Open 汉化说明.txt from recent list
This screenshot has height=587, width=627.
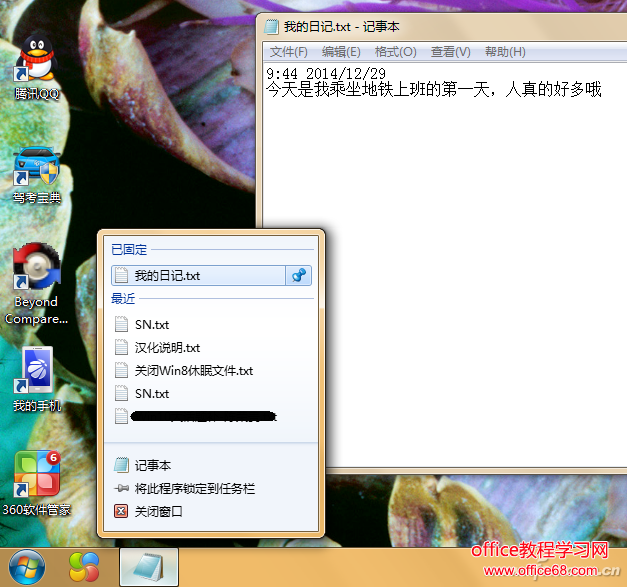pyautogui.click(x=211, y=347)
